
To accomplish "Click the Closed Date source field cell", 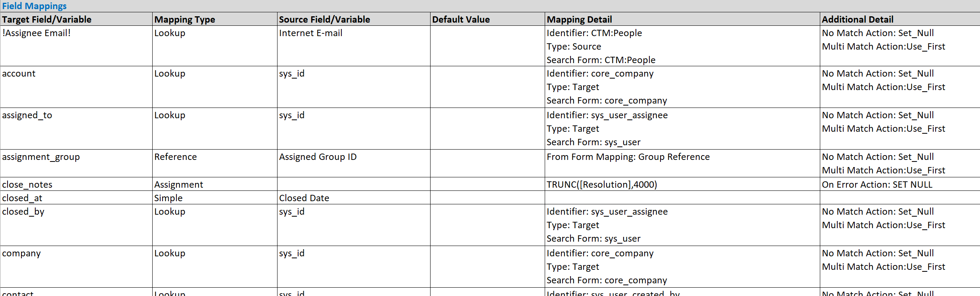I will 354,198.
